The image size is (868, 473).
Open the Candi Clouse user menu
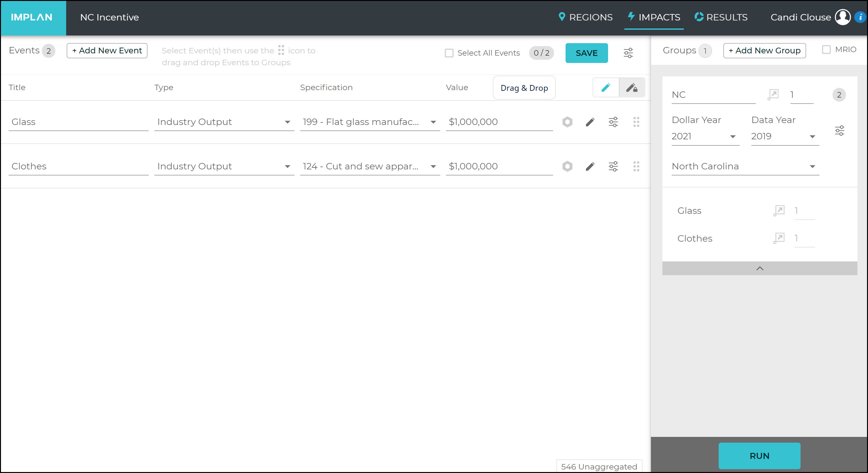(801, 17)
